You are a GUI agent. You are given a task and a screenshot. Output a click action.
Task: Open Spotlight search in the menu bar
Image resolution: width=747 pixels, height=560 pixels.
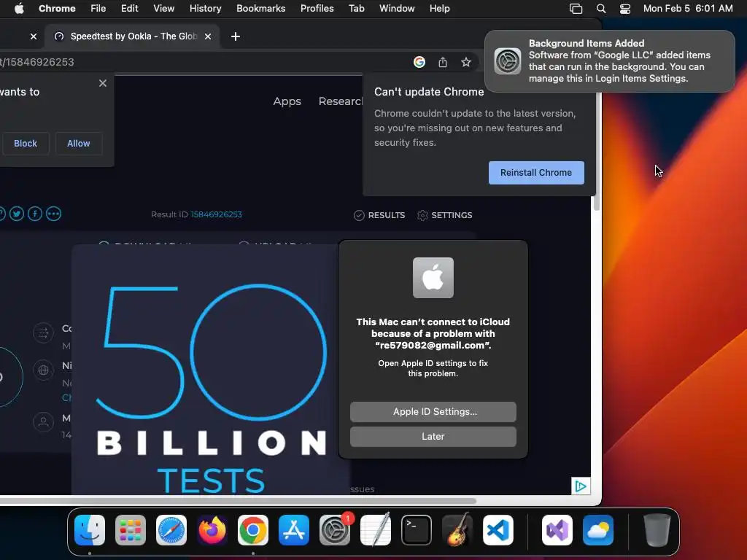click(601, 9)
